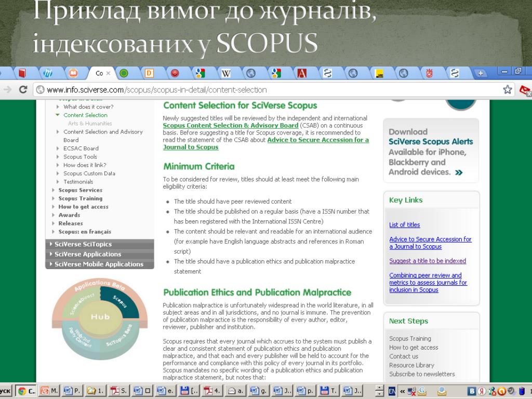Open a new browser tab
Screen dimensions: 532x399
[x=481, y=73]
